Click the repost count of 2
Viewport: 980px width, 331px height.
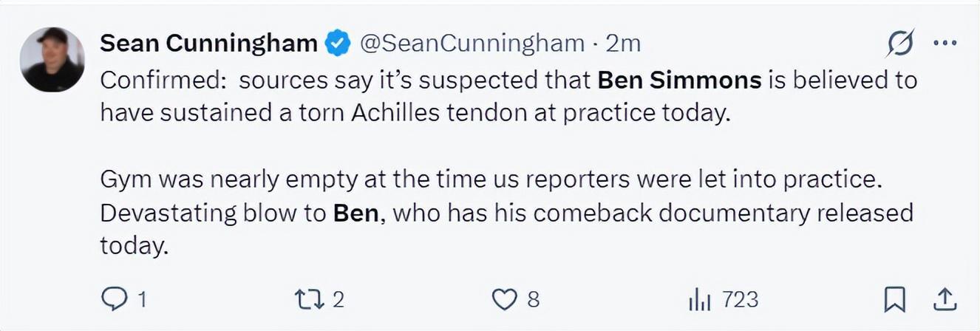tap(338, 299)
